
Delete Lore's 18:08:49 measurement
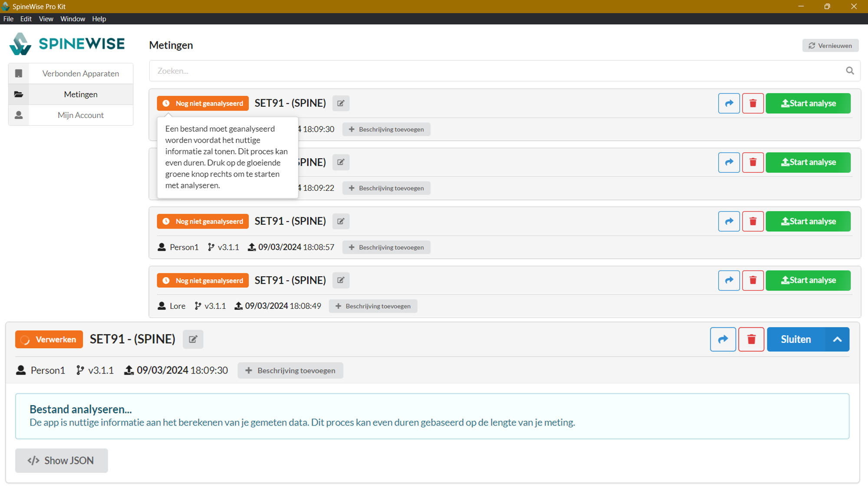[753, 280]
